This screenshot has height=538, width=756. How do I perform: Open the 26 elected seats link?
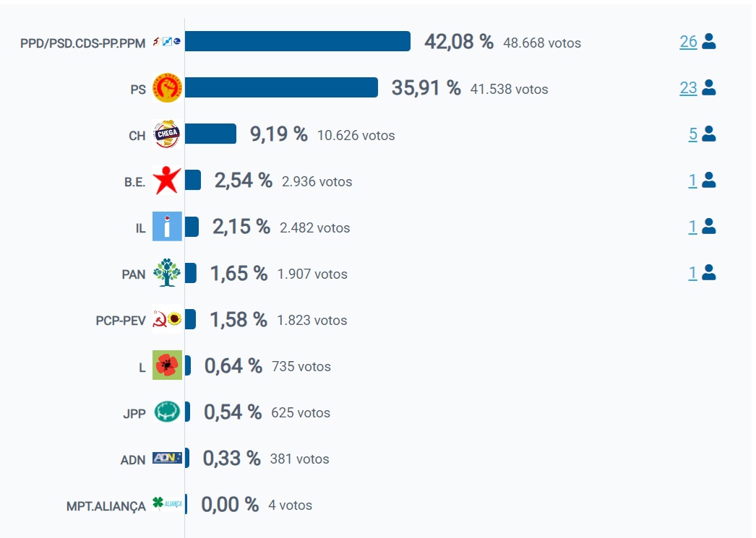[x=688, y=41]
